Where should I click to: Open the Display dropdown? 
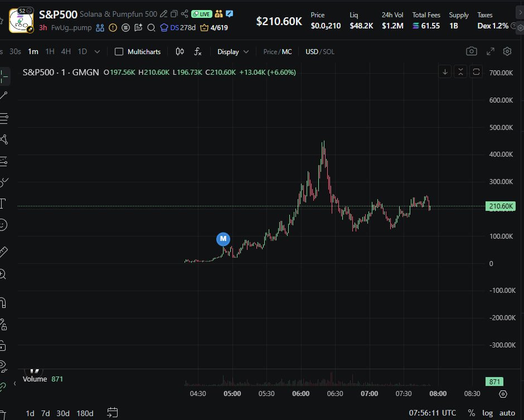coord(233,52)
